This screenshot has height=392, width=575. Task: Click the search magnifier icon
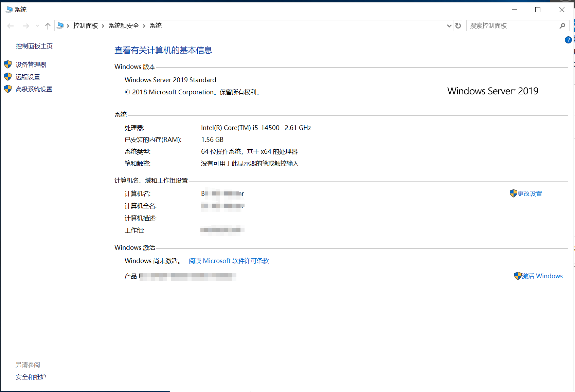562,26
